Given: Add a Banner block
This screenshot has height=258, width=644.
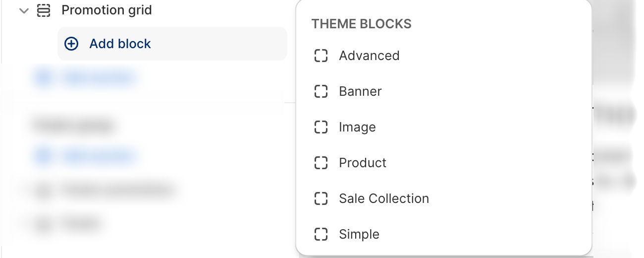Looking at the screenshot, I should (360, 91).
